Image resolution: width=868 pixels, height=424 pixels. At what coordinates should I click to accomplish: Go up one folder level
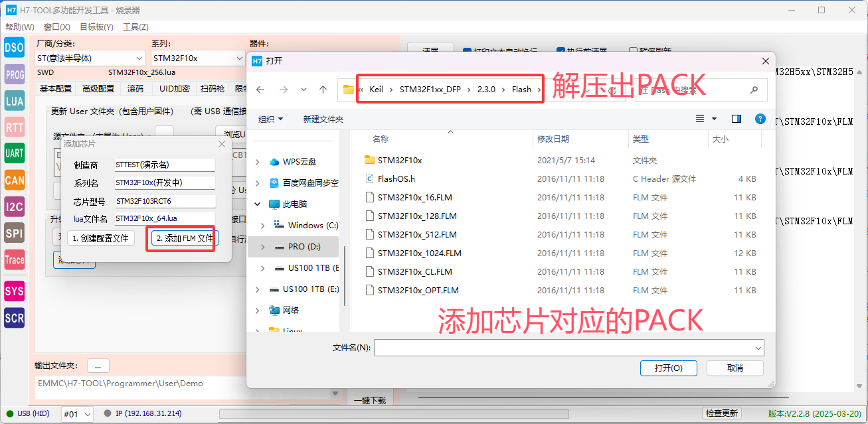coord(323,90)
